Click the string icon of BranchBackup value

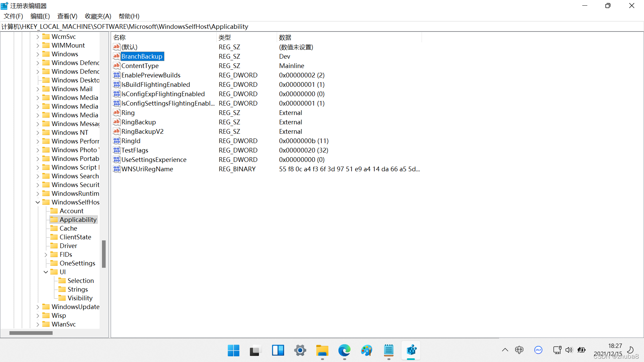[116, 56]
